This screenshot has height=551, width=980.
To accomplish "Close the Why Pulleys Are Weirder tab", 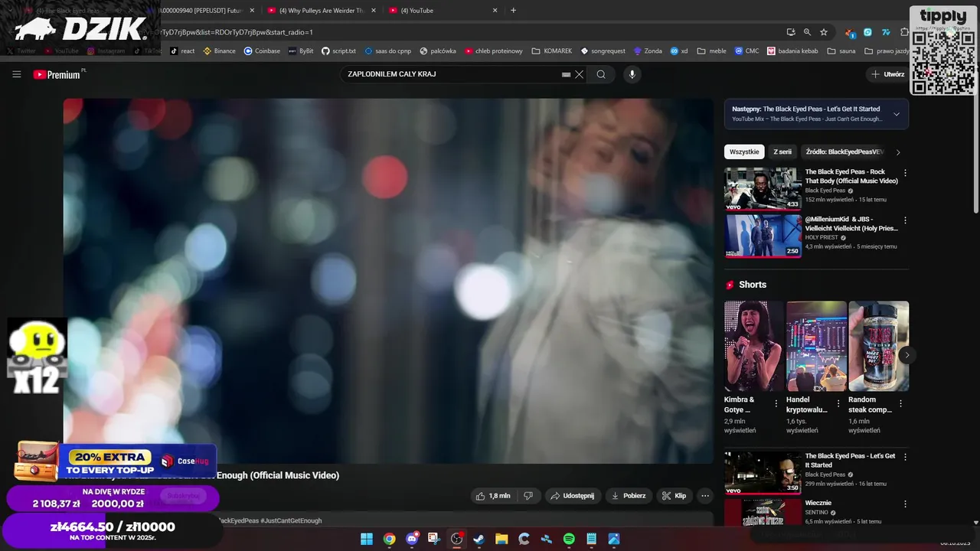I will click(373, 10).
